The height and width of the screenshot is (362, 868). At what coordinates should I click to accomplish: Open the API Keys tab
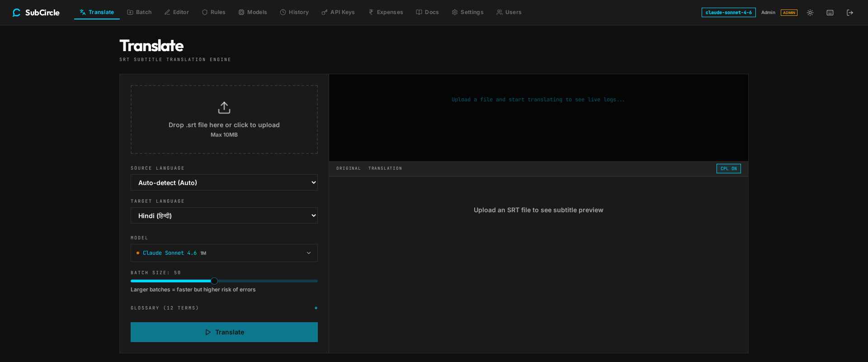pyautogui.click(x=338, y=12)
